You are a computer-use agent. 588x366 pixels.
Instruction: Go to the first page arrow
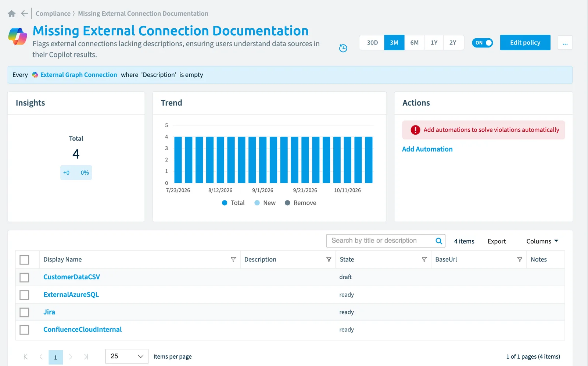pyautogui.click(x=25, y=356)
